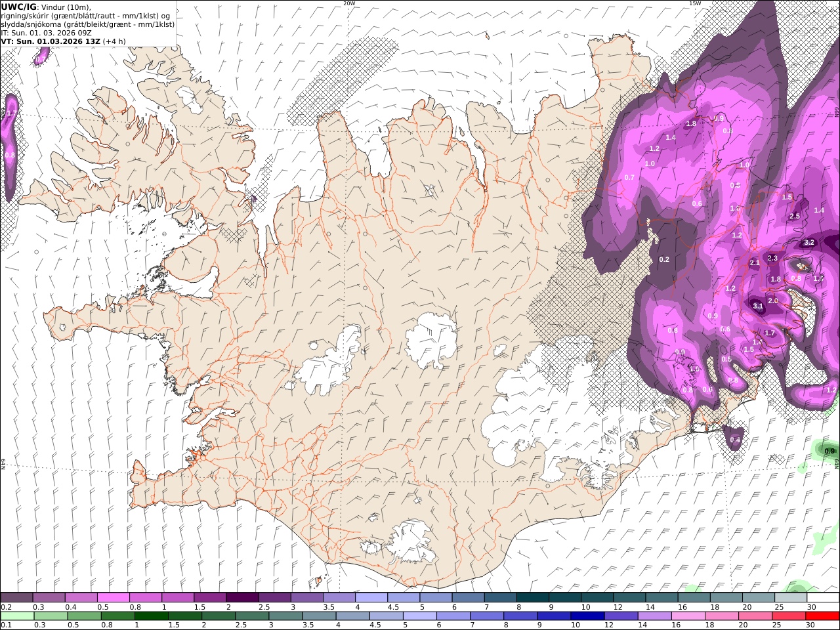Click the '20W' longitude label

pos(349,3)
